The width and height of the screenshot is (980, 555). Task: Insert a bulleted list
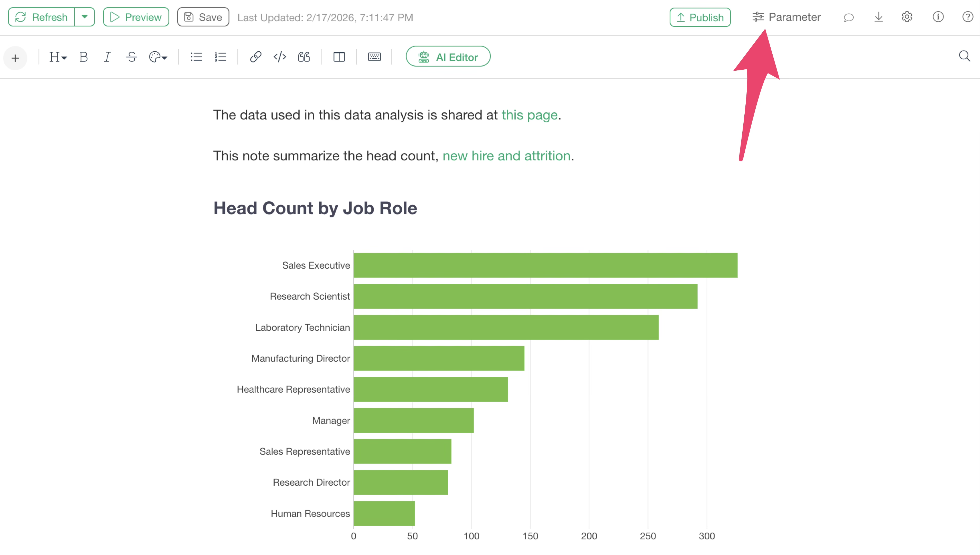tap(196, 57)
